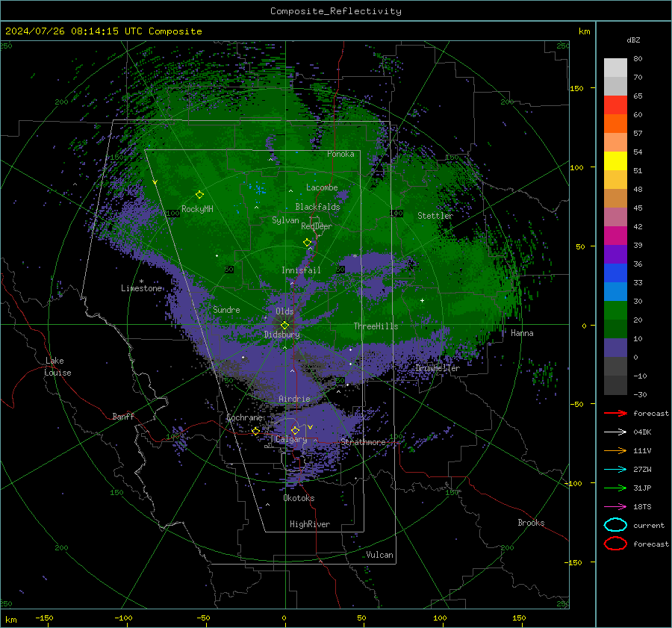Click the RockyMH label
Screen dimensions: 672x628
(x=197, y=209)
